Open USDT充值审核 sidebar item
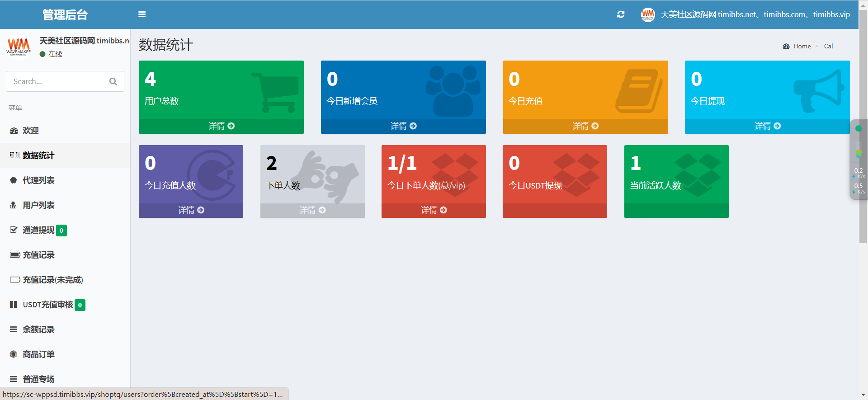This screenshot has width=868, height=400. click(65, 305)
